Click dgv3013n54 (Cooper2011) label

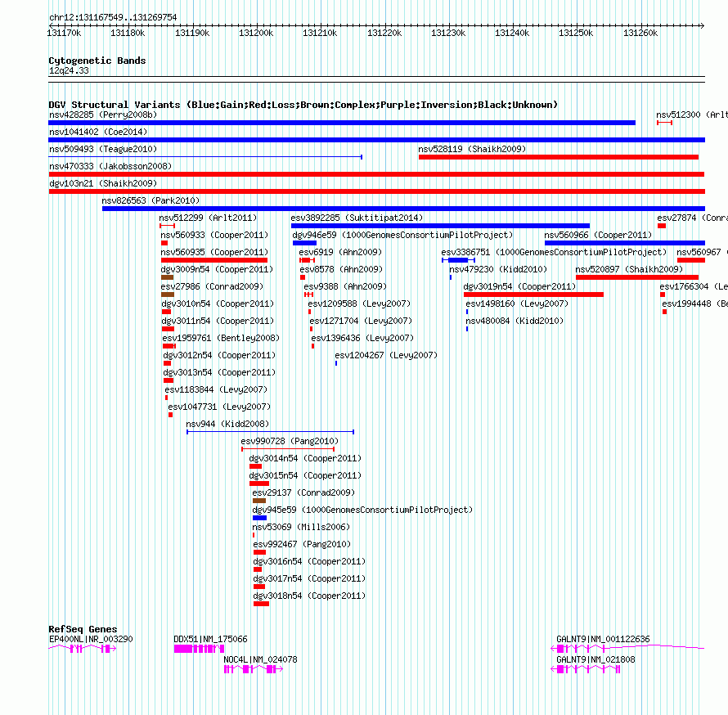tap(219, 372)
